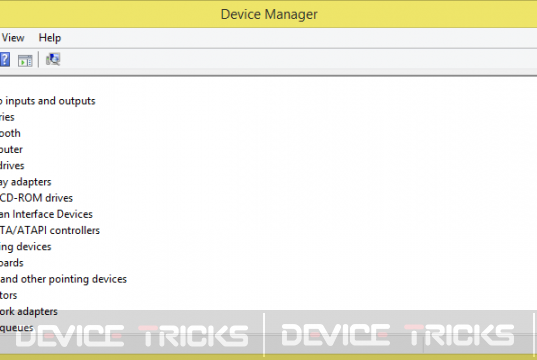Select the Batteries category entry

click(x=7, y=117)
